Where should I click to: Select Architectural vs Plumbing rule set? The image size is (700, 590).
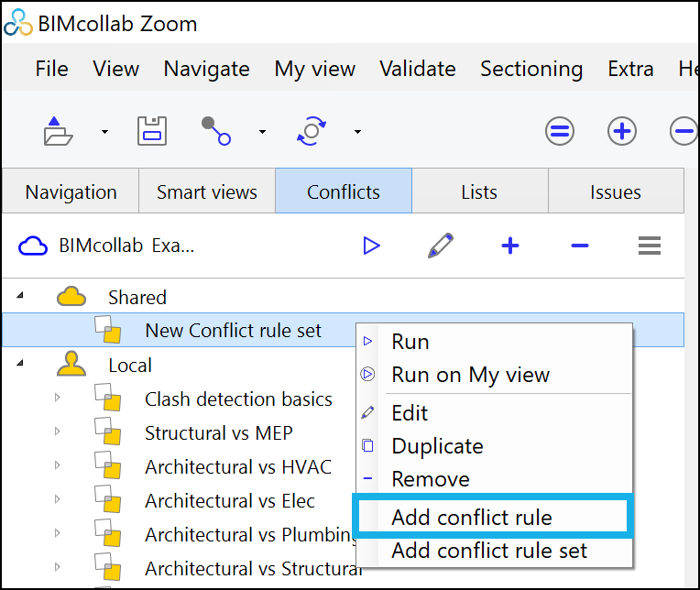tap(250, 535)
